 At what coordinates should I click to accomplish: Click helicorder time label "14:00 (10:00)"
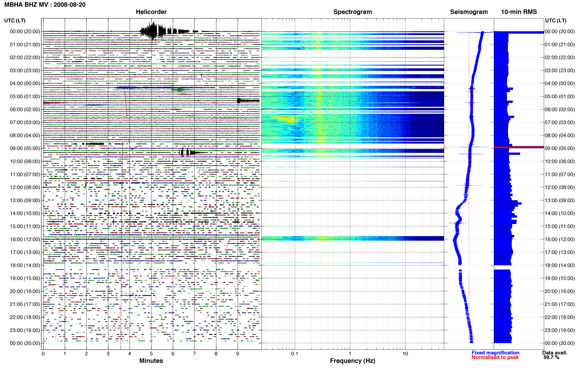coord(25,213)
